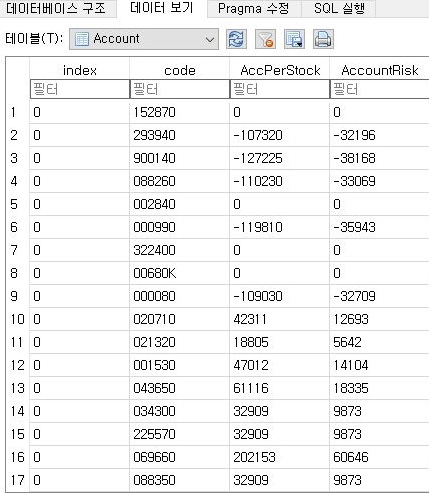Image resolution: width=429 pixels, height=493 pixels.
Task: Select AccountRisk value 14104
Action: pyautogui.click(x=379, y=365)
